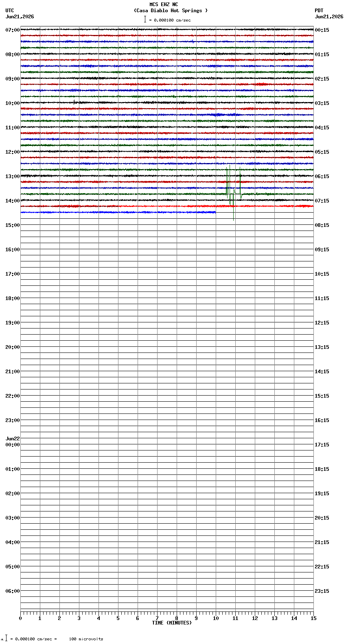Viewport: 346px width, 644px height.
Task: Click the 10:00 UTC time label
Action: (x=13, y=103)
